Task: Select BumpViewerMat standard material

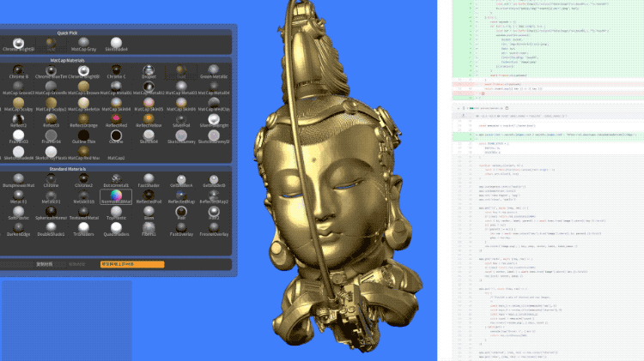Action: click(18, 181)
